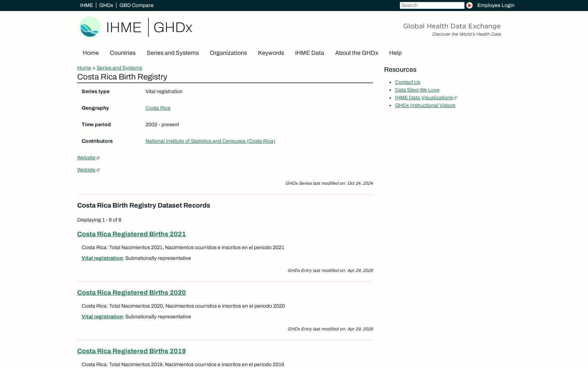
Task: Click Vital registration link under 2020 record
Action: click(x=102, y=316)
